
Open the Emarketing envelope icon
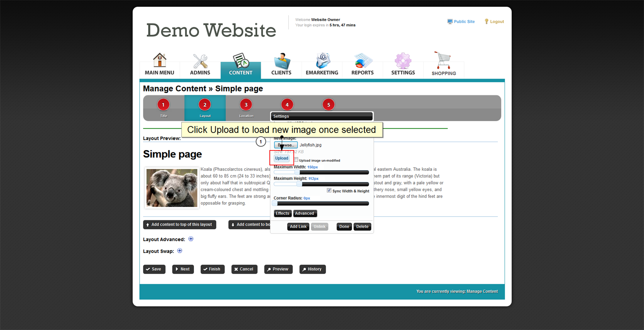point(322,61)
